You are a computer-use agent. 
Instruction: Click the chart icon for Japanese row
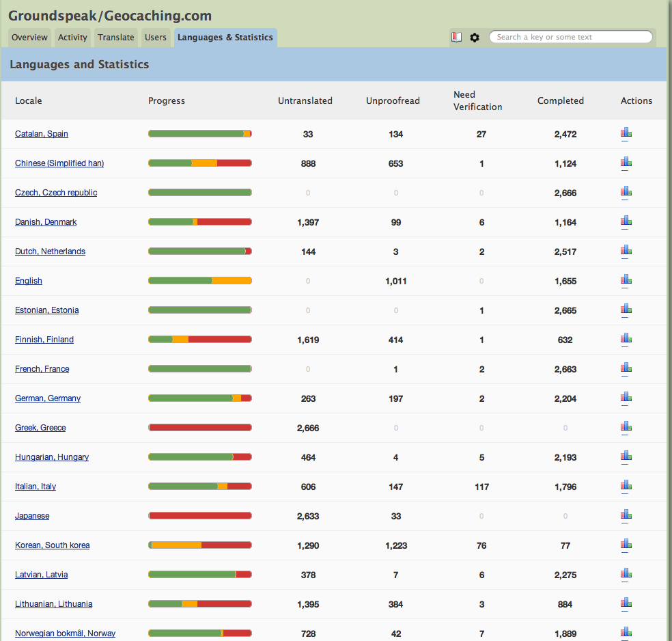coord(626,515)
